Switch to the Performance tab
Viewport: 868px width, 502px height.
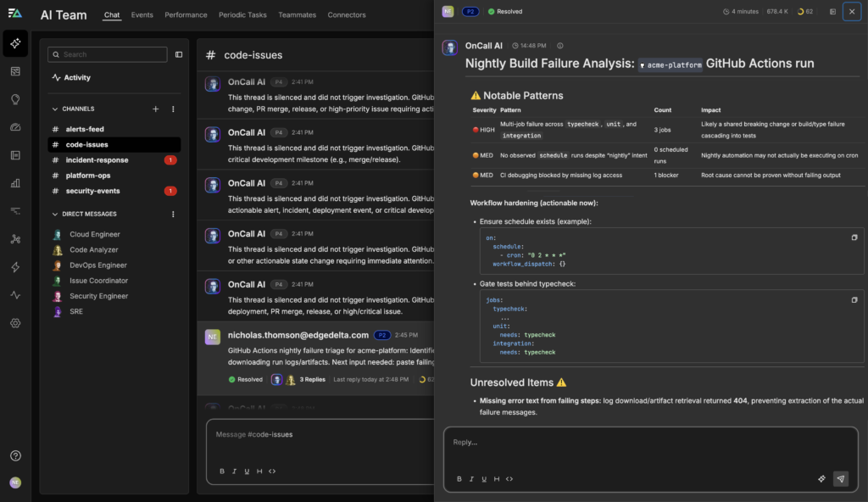186,15
